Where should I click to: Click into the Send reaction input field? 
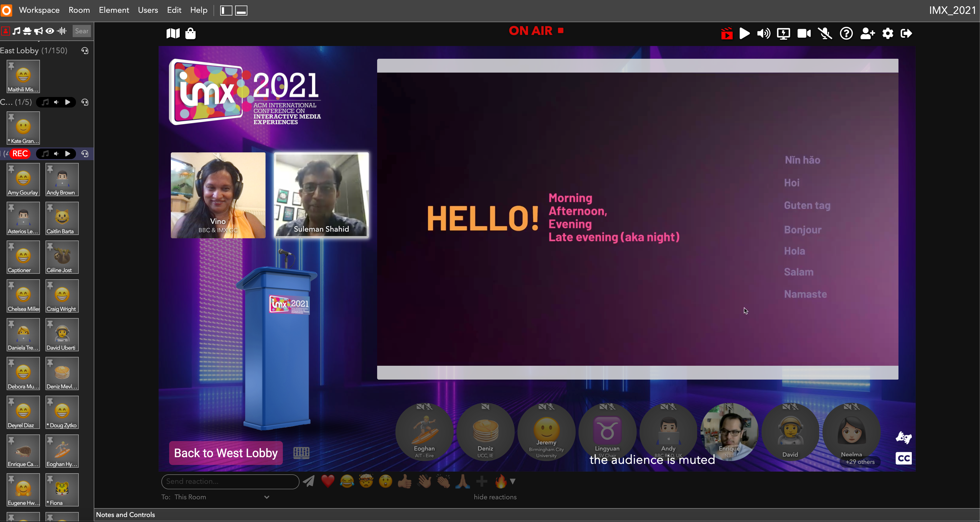point(230,481)
